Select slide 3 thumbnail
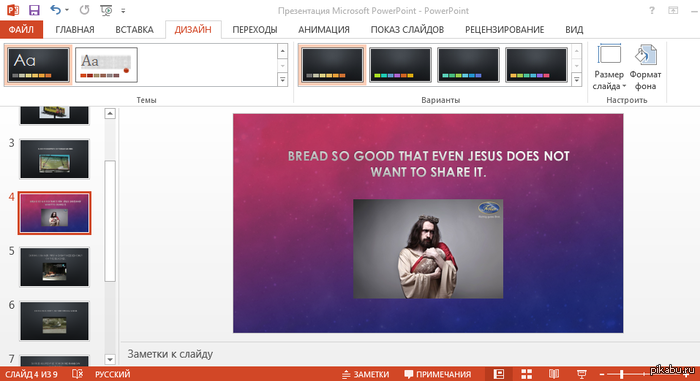The height and width of the screenshot is (381, 700). 54,159
